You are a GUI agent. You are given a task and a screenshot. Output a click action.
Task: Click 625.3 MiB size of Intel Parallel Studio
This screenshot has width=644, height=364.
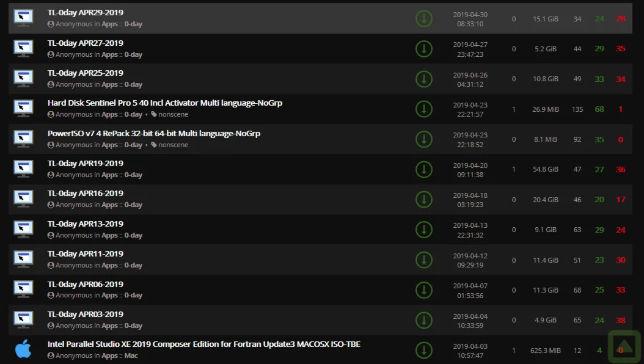[546, 351]
